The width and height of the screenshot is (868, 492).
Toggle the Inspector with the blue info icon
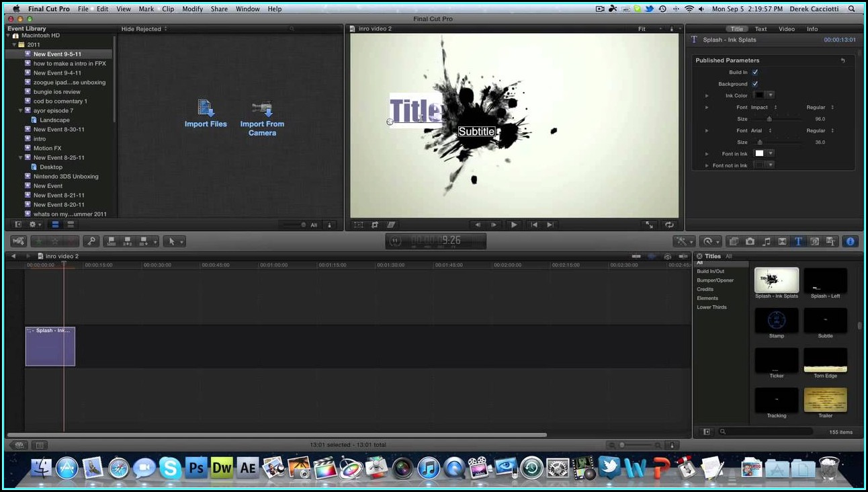point(851,241)
